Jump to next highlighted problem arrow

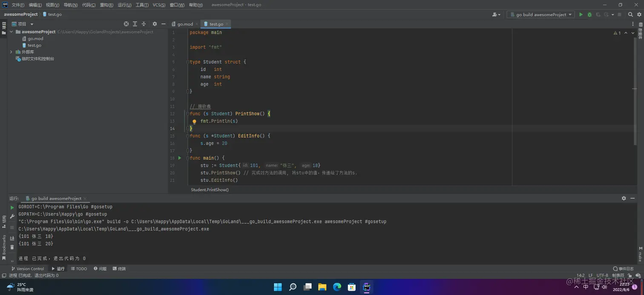[633, 33]
